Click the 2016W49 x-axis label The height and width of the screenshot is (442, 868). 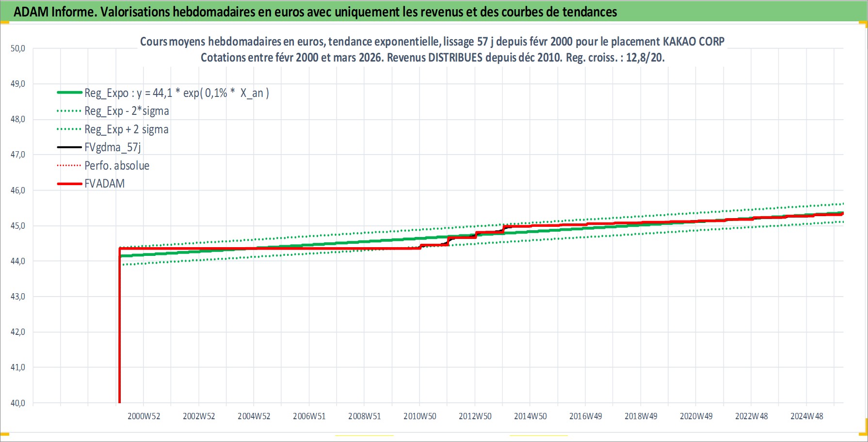click(586, 416)
